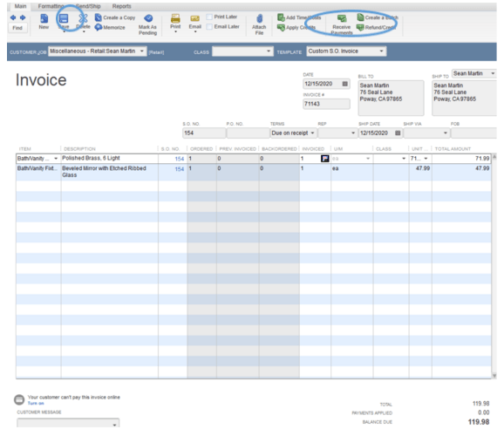504x436 pixels.
Task: Open the U/M dropdown on the first line item
Action: click(x=368, y=158)
